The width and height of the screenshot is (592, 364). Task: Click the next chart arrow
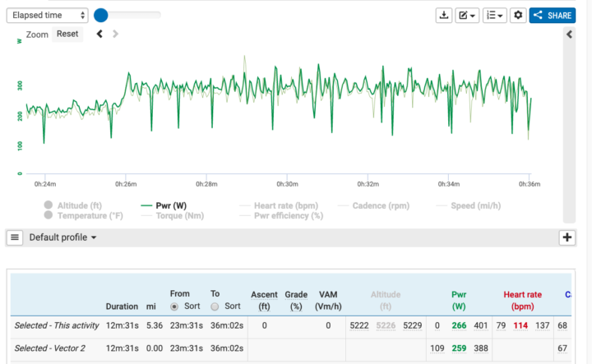coord(115,34)
